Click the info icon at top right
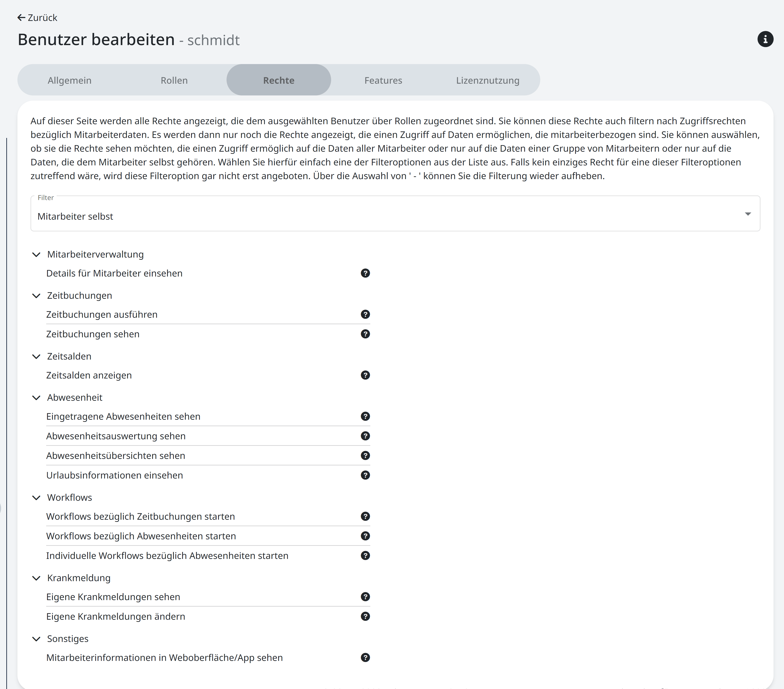Viewport: 784px width, 689px height. pos(765,39)
